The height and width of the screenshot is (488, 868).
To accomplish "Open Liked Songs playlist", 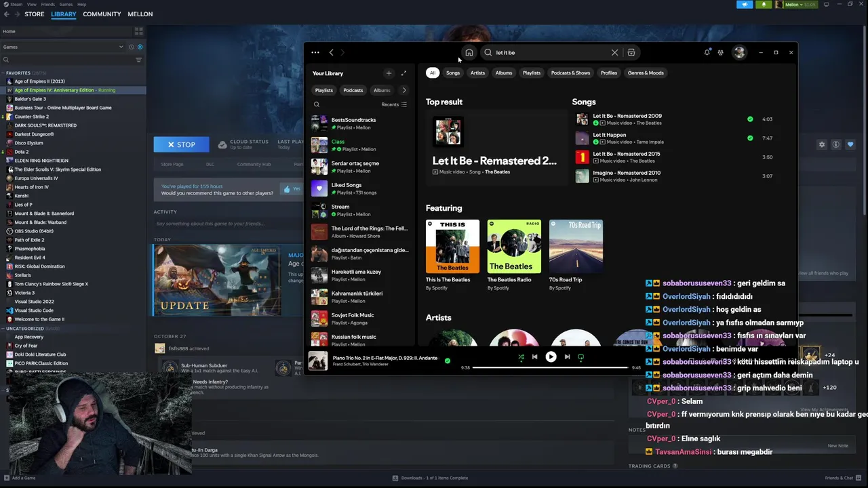I will (x=359, y=188).
